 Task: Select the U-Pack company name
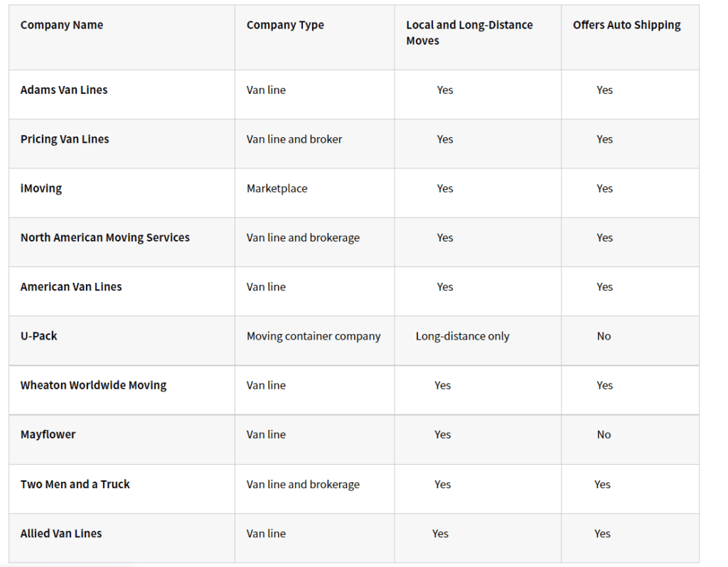pos(38,336)
